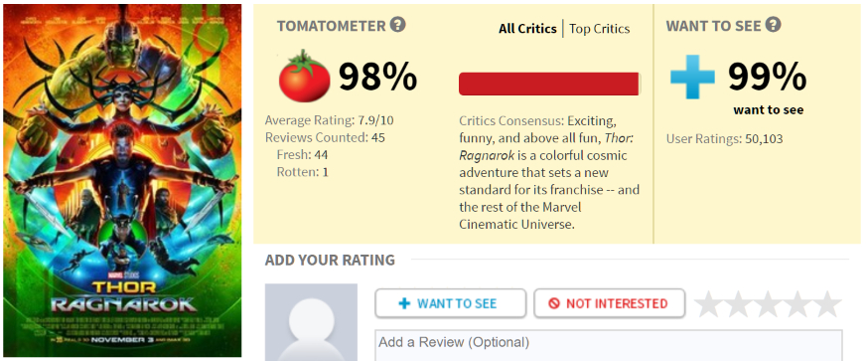The width and height of the screenshot is (868, 361).
Task: Open the Thor Ragnarok movie poster
Action: [x=122, y=180]
